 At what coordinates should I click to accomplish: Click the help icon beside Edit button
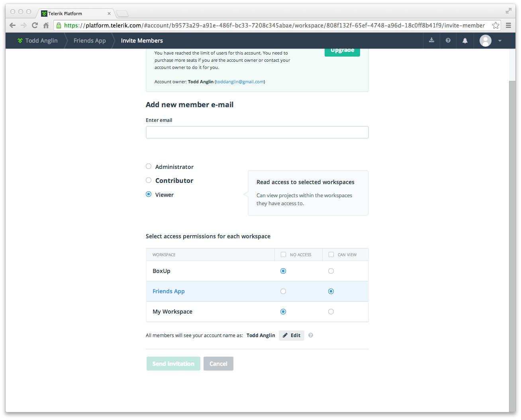311,336
